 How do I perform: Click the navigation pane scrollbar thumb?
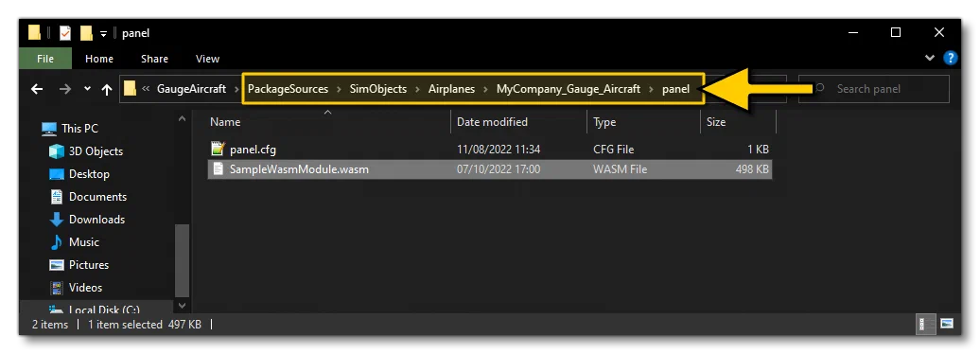pos(183,260)
